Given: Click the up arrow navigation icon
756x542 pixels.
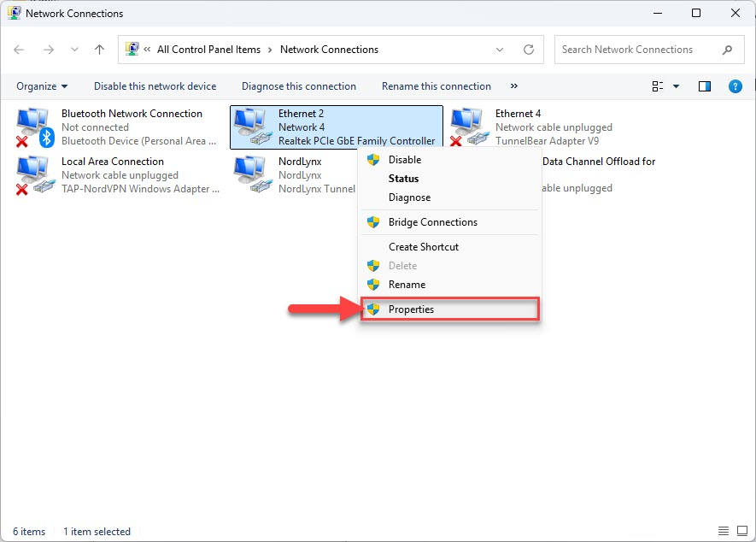Looking at the screenshot, I should point(99,50).
